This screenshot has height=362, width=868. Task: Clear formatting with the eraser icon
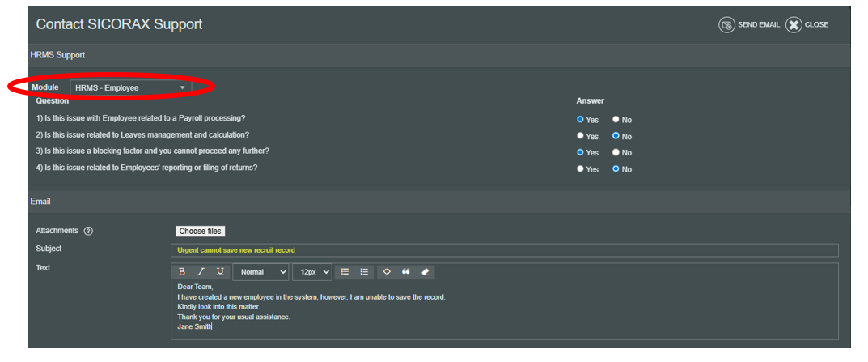[426, 272]
